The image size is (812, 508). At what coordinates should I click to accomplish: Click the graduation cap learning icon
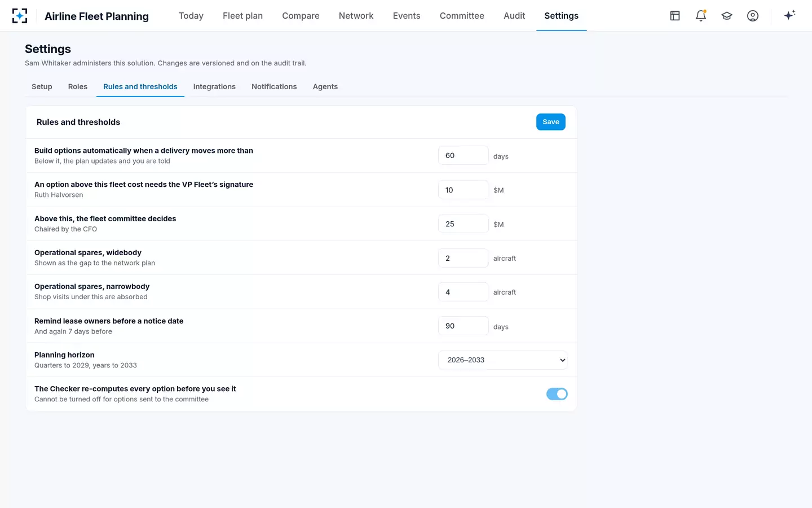pyautogui.click(x=727, y=16)
